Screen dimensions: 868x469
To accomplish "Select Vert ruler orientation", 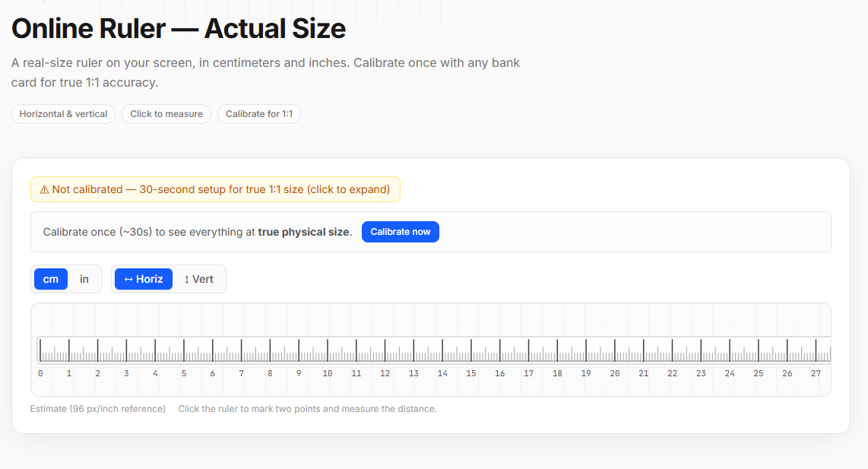I will (198, 279).
